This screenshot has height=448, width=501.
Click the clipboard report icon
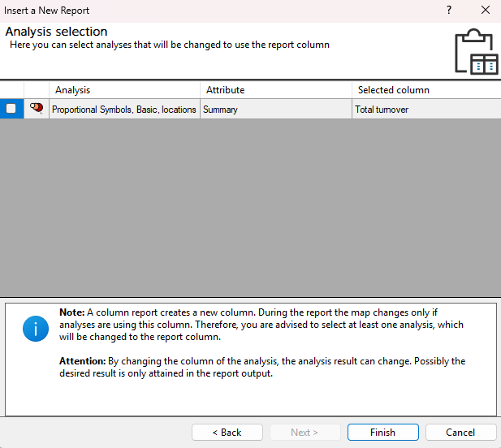476,51
